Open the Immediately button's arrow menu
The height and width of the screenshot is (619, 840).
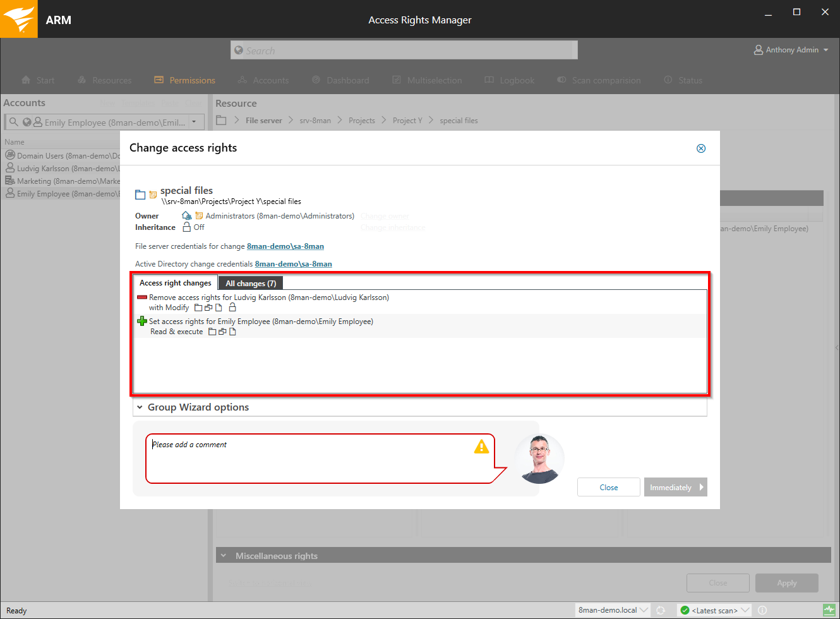[x=701, y=487]
